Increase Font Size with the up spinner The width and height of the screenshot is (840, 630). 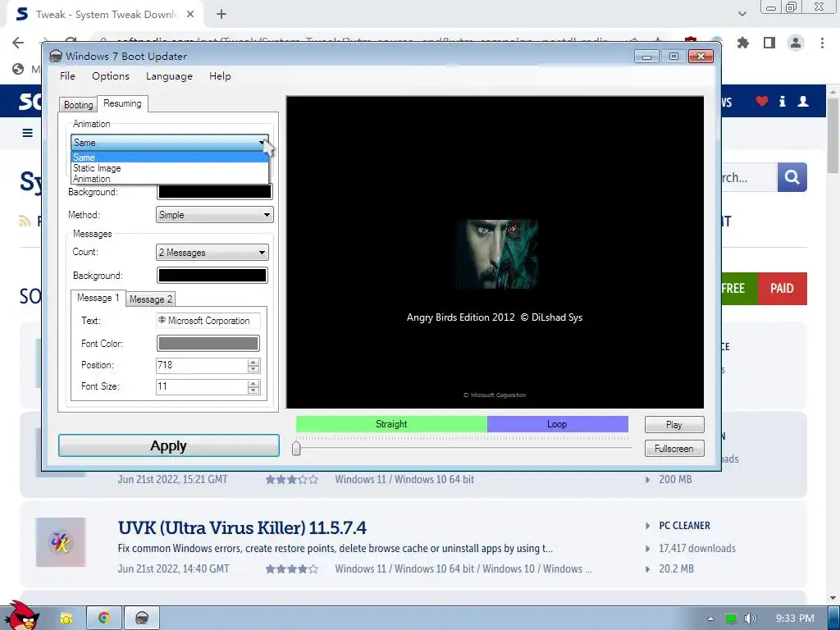point(253,384)
